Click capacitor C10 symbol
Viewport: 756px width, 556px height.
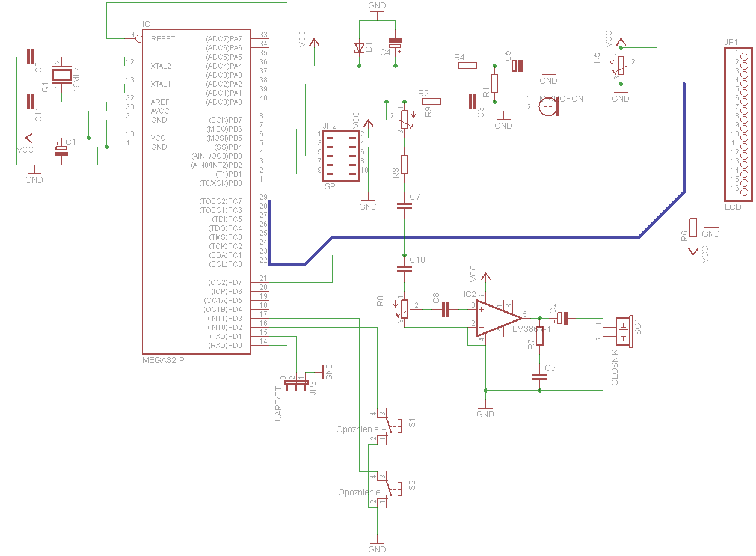click(404, 269)
